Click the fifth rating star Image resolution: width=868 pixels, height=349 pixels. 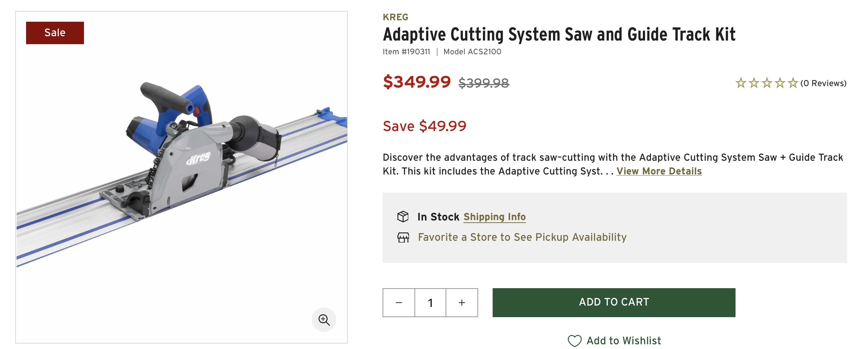tap(793, 83)
